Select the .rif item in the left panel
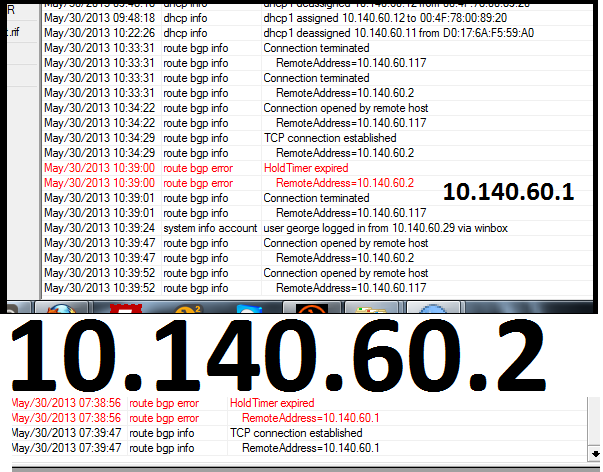Image resolution: width=603 pixels, height=472 pixels. tap(14, 30)
